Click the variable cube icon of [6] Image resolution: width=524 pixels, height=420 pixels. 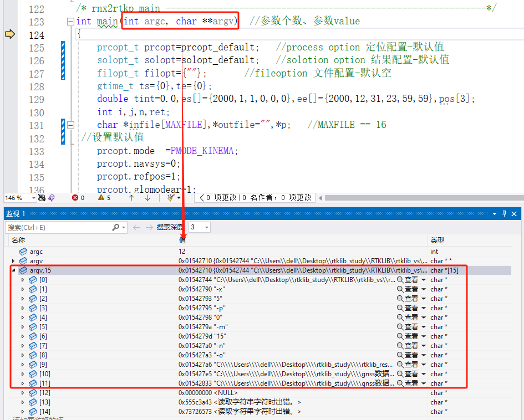pos(33,336)
